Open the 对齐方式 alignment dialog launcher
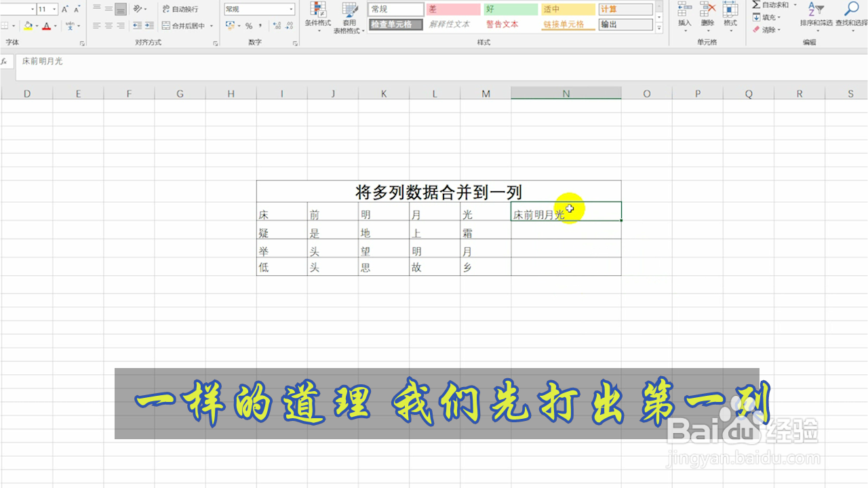This screenshot has height=488, width=868. click(216, 43)
